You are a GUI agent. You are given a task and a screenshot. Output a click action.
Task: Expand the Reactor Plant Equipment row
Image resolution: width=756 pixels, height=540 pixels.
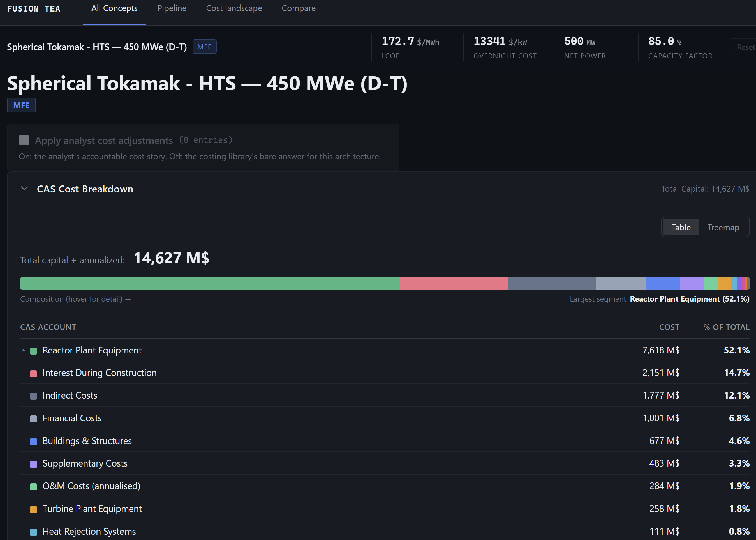coord(24,350)
